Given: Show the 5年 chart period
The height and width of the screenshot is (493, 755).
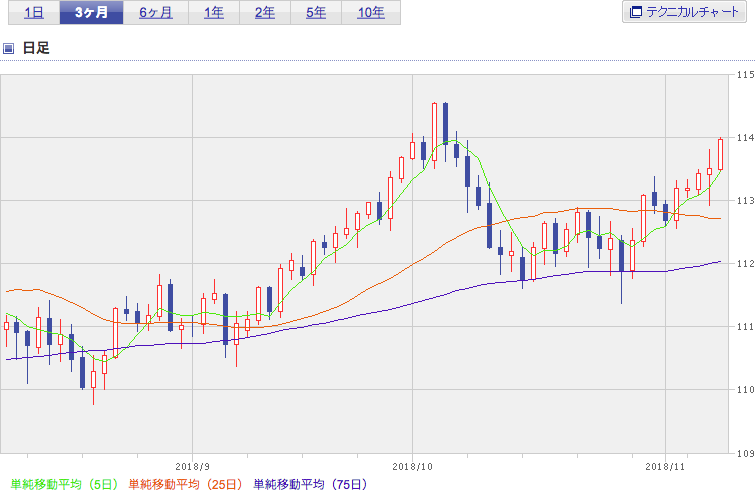Looking at the screenshot, I should [316, 13].
